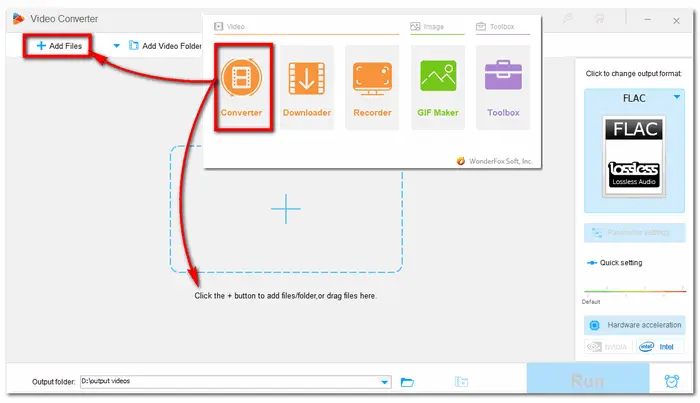The height and width of the screenshot is (403, 700).
Task: Select the Video section tab
Action: click(x=230, y=27)
